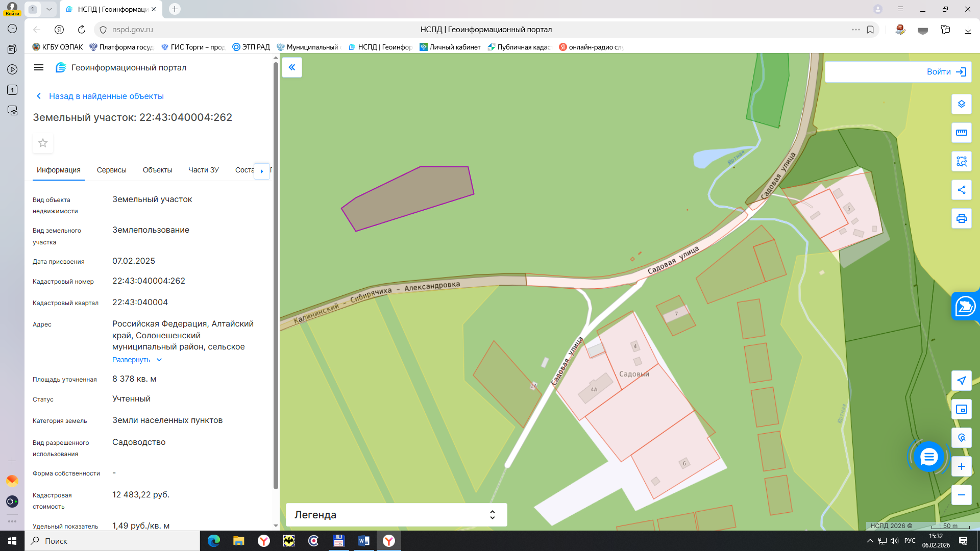Viewport: 980px width, 551px height.
Task: Switch to the Сервисы tab
Action: tap(111, 170)
